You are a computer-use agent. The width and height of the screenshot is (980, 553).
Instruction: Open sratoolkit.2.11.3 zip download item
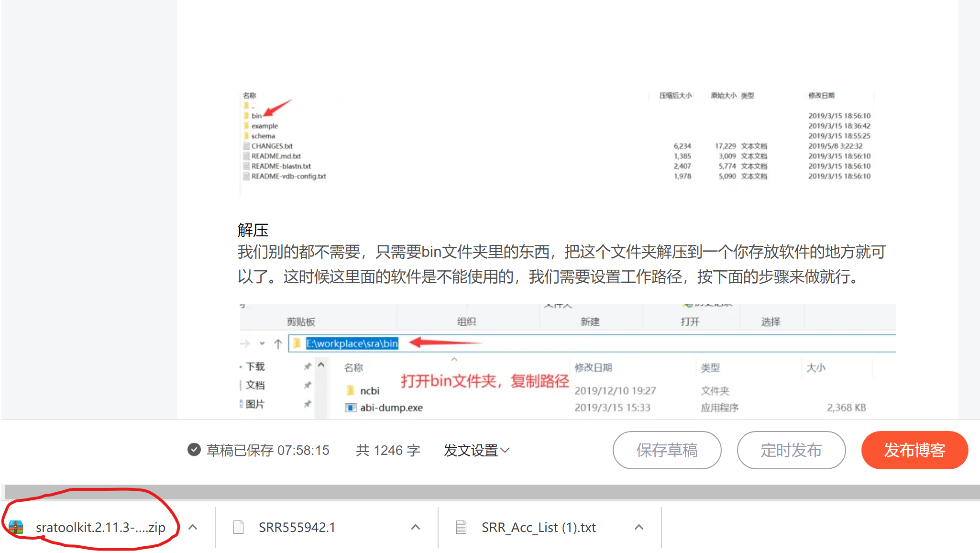100,527
